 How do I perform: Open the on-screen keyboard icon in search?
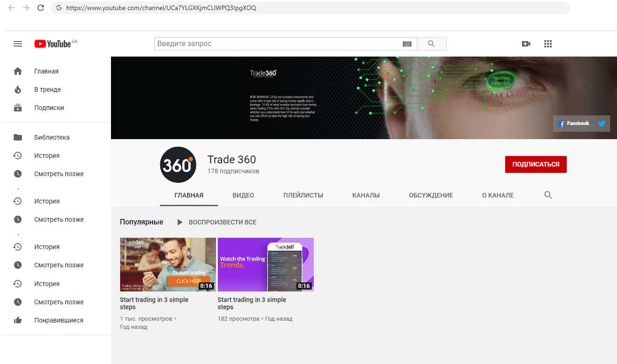click(407, 44)
